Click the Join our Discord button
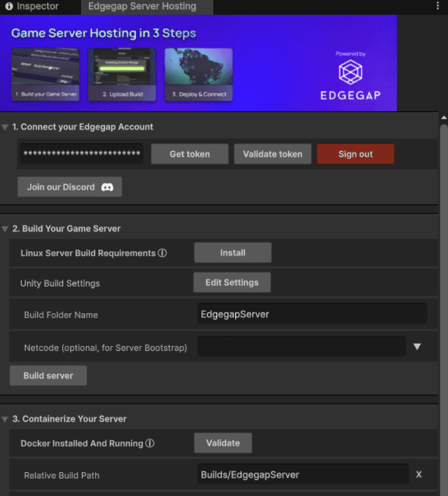The image size is (448, 496). tap(69, 187)
